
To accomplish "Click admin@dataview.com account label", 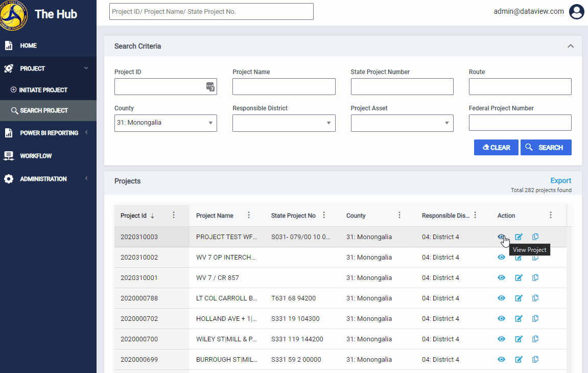I will (529, 11).
